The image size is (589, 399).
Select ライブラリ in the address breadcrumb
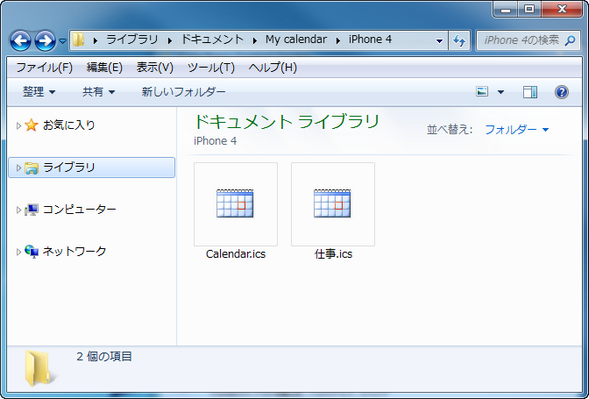(x=132, y=39)
